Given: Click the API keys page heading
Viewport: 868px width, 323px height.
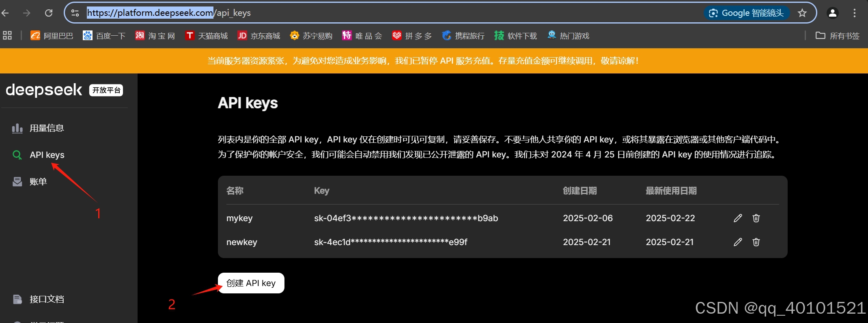Looking at the screenshot, I should click(x=248, y=103).
